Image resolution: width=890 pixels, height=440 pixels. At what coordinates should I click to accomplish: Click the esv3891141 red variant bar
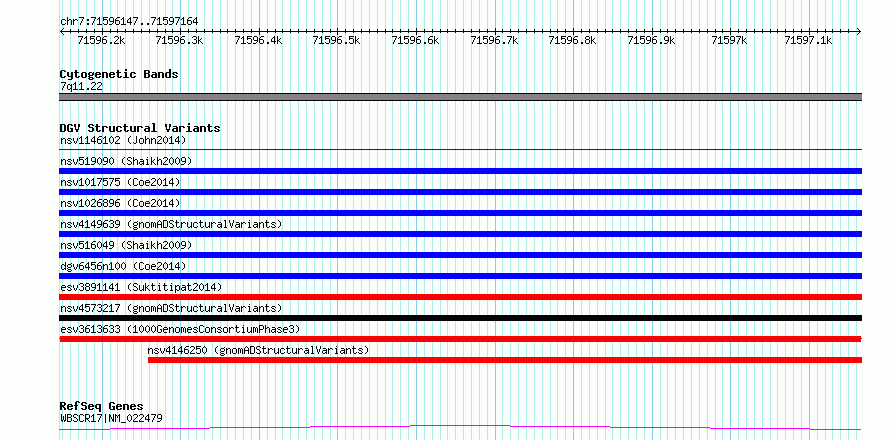[x=460, y=297]
